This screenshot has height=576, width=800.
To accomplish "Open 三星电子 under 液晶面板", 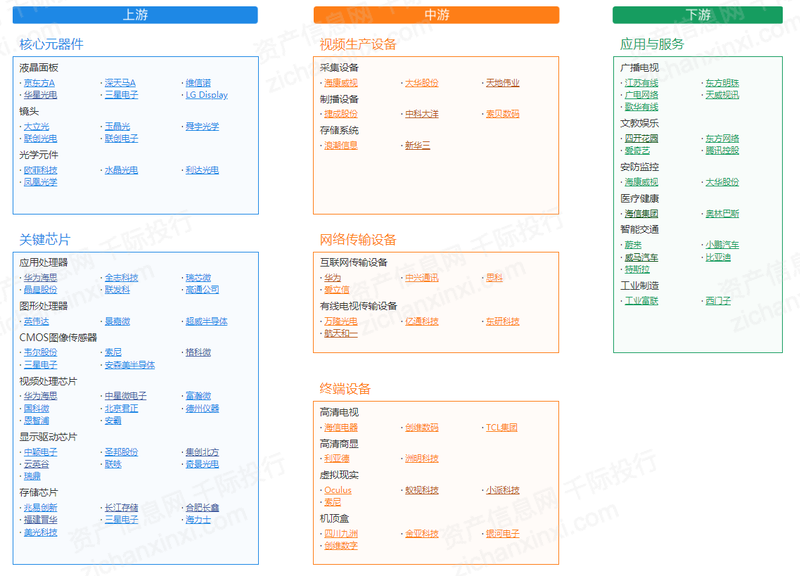I will [x=121, y=95].
